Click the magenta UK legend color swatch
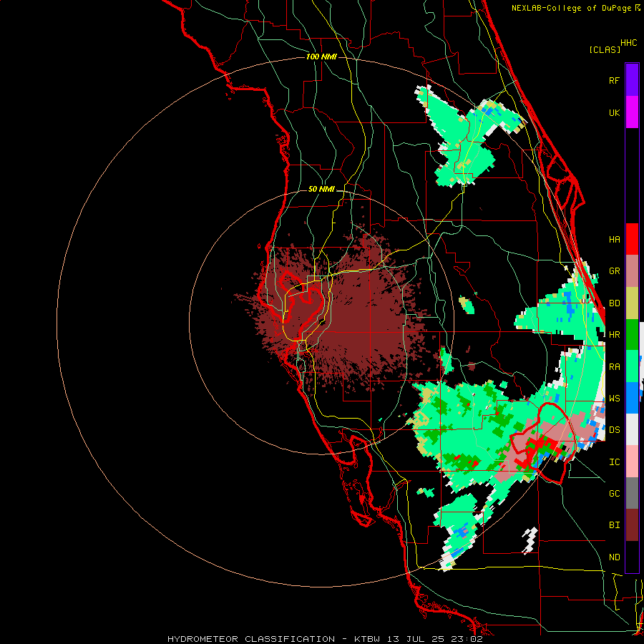Screen dimensions: 644x644 (632, 112)
